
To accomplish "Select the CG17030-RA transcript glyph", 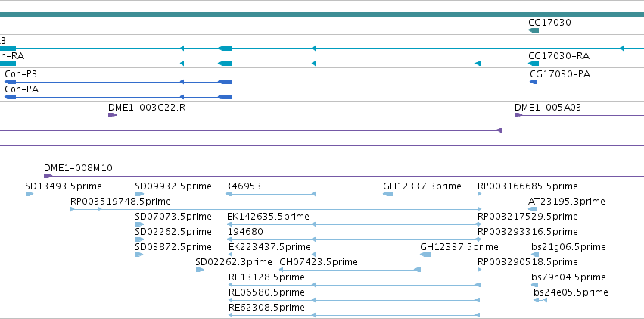I will [x=534, y=64].
